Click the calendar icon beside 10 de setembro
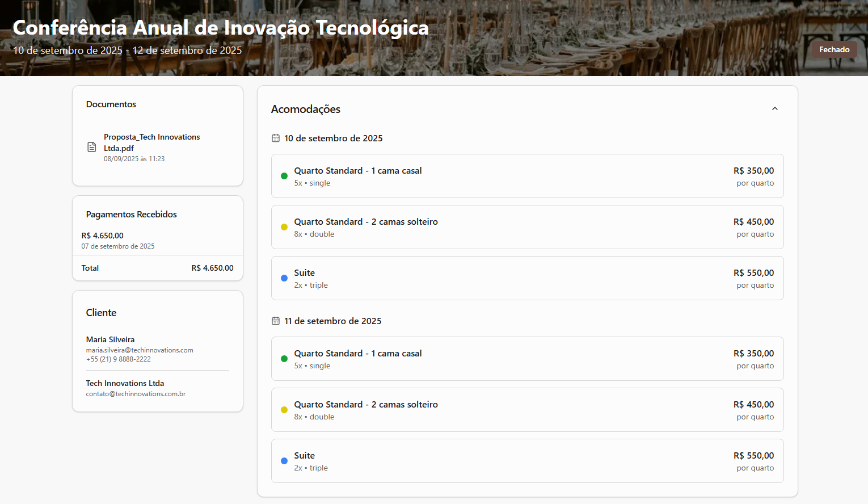The height and width of the screenshot is (504, 868). tap(275, 138)
